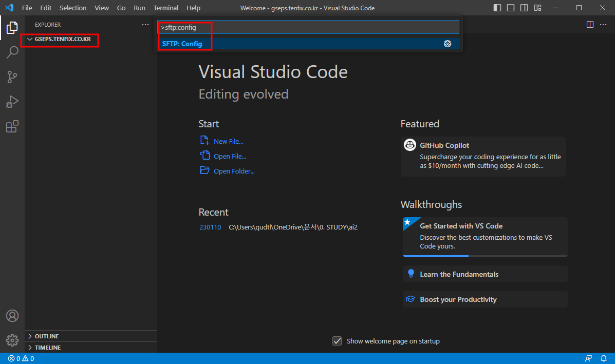Open editor More Actions ellipsis
This screenshot has height=364, width=615.
pos(603,24)
